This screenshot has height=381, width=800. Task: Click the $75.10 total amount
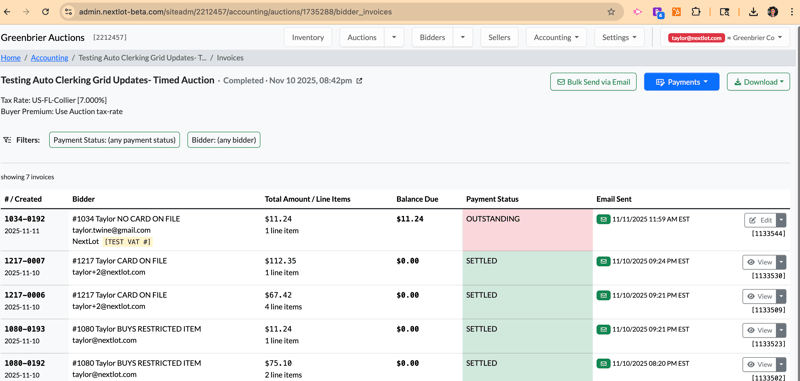coord(277,364)
